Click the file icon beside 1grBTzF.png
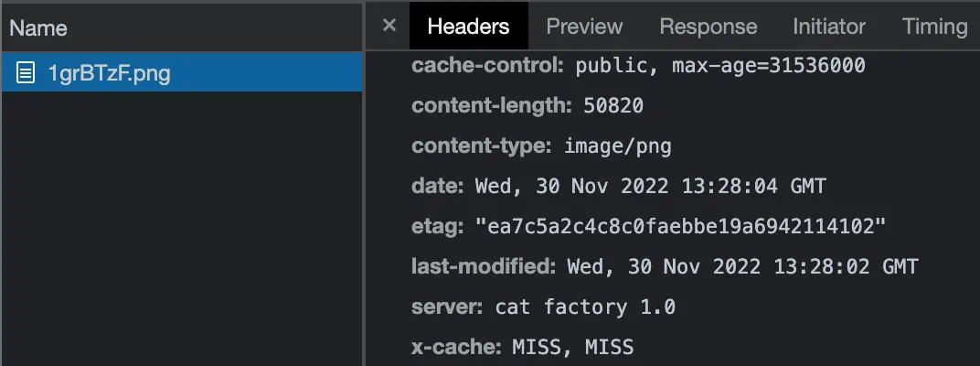Screen dimensions: 980x366 pyautogui.click(x=27, y=73)
